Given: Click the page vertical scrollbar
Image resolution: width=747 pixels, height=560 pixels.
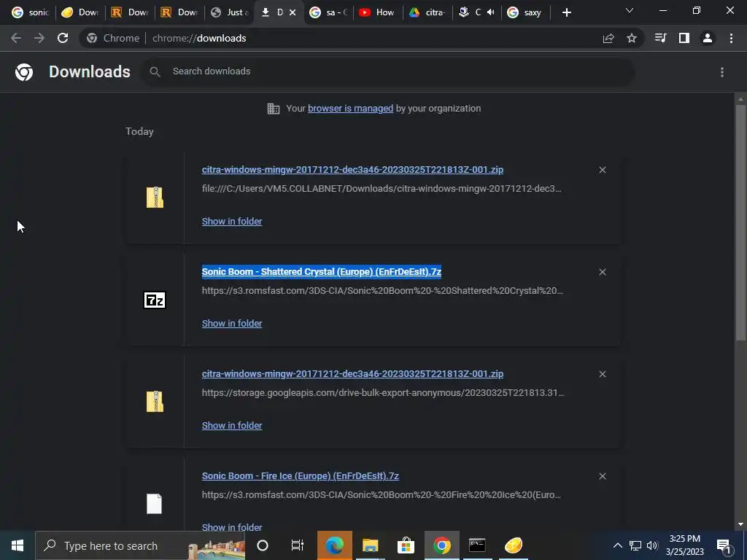Looking at the screenshot, I should tap(740, 223).
